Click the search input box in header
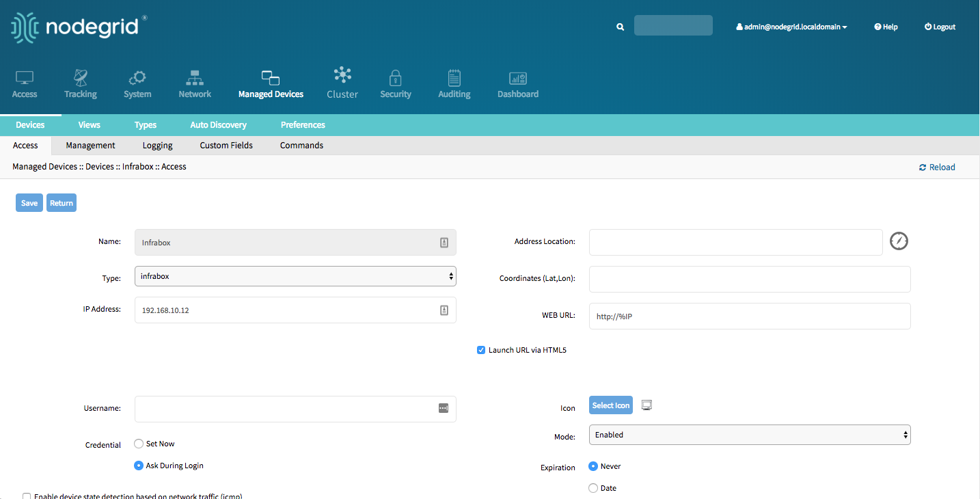The height and width of the screenshot is (499, 980). click(673, 26)
